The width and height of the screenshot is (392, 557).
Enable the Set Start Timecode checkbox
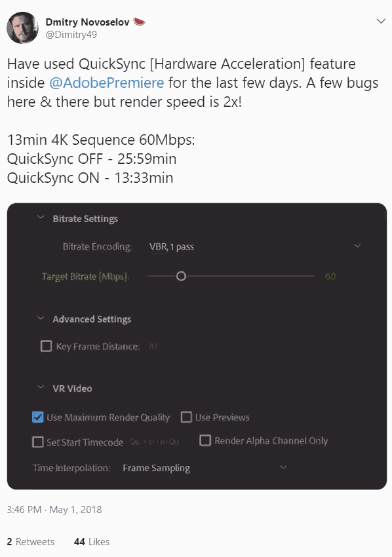37,442
